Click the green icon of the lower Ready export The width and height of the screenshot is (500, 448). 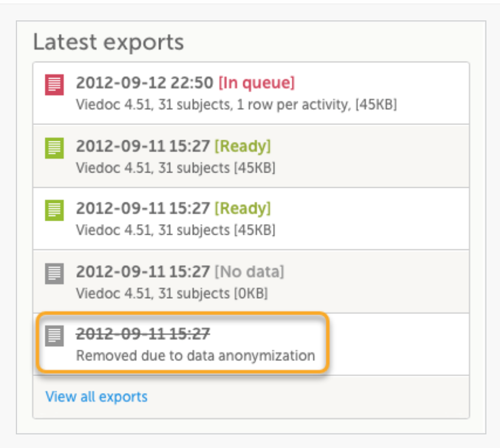(x=54, y=210)
